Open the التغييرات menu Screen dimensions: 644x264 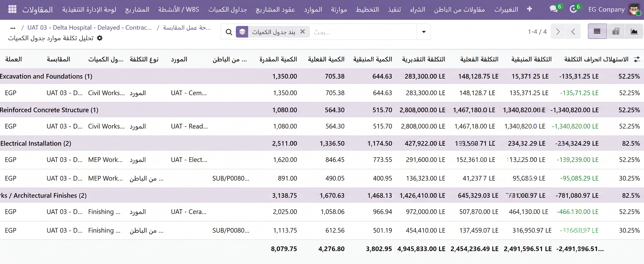(506, 9)
